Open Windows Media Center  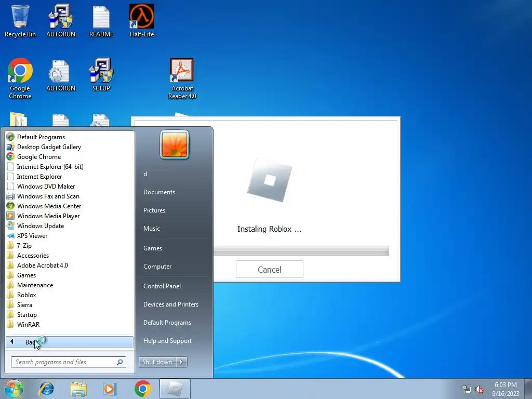(x=70, y=206)
